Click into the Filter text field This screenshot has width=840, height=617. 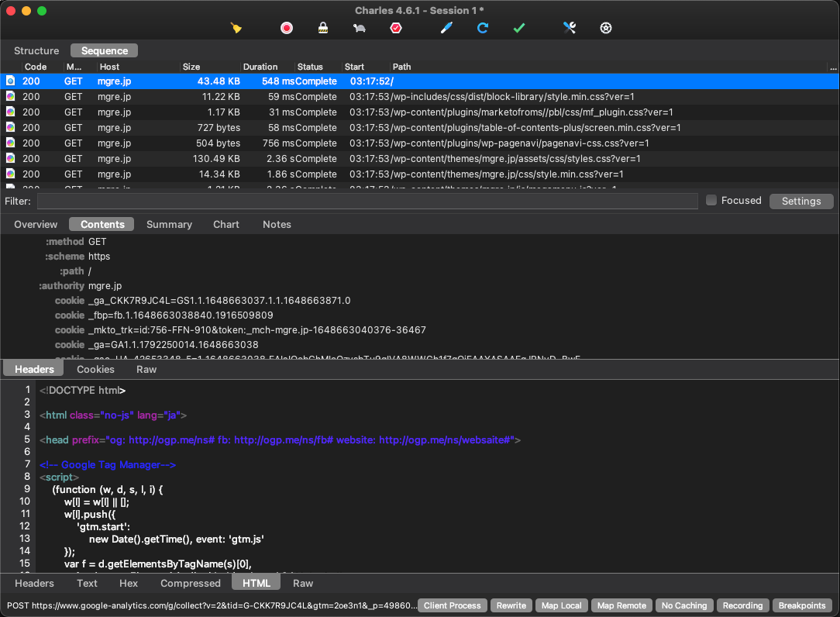(x=367, y=201)
